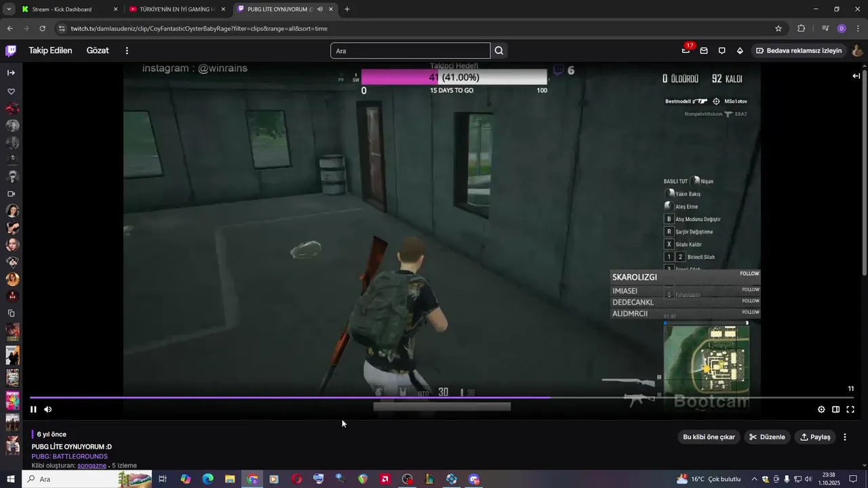Open the Windows notification center

tap(853, 479)
